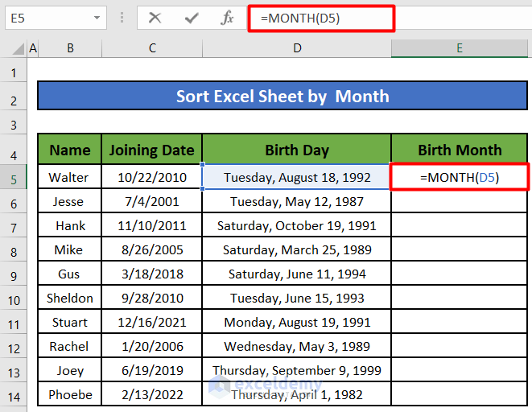
Task: Expand the Name Box dropdown arrow
Action: click(x=97, y=17)
